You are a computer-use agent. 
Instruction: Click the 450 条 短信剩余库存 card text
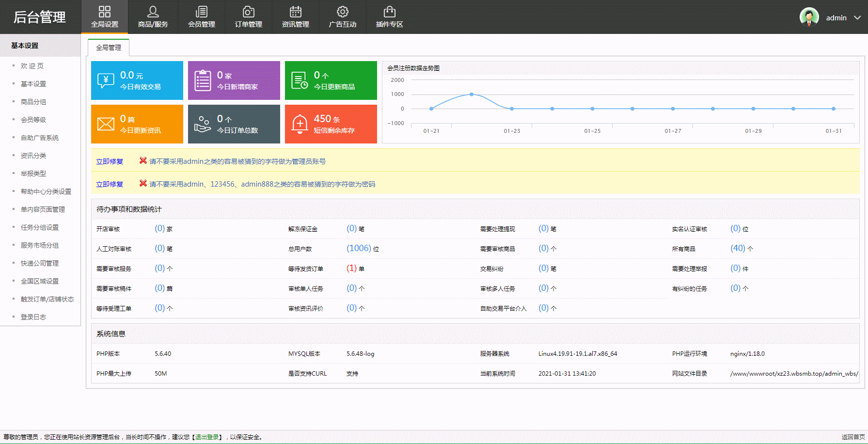pos(334,124)
